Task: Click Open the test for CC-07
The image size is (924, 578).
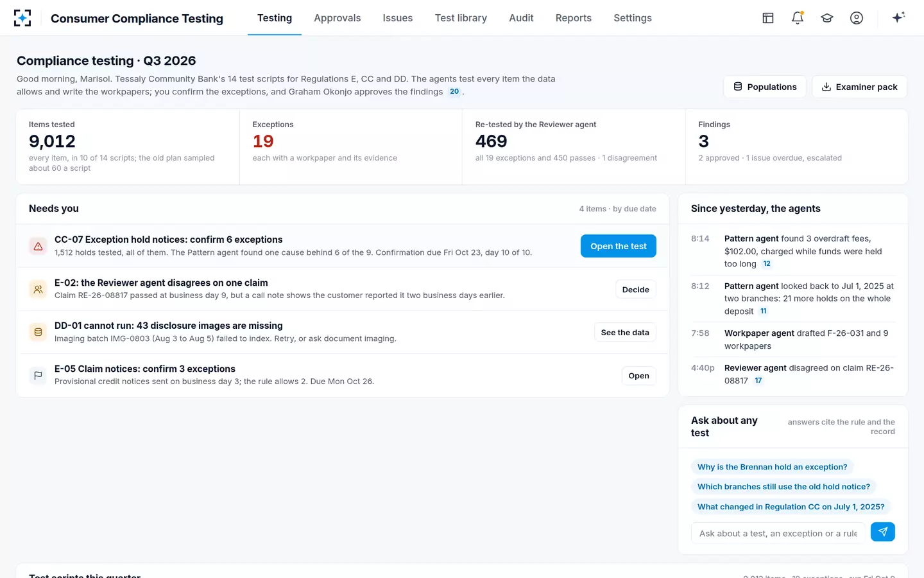Action: point(619,246)
